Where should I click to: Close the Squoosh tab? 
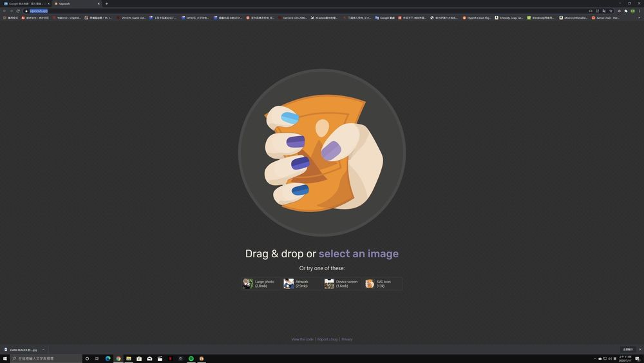tap(99, 4)
